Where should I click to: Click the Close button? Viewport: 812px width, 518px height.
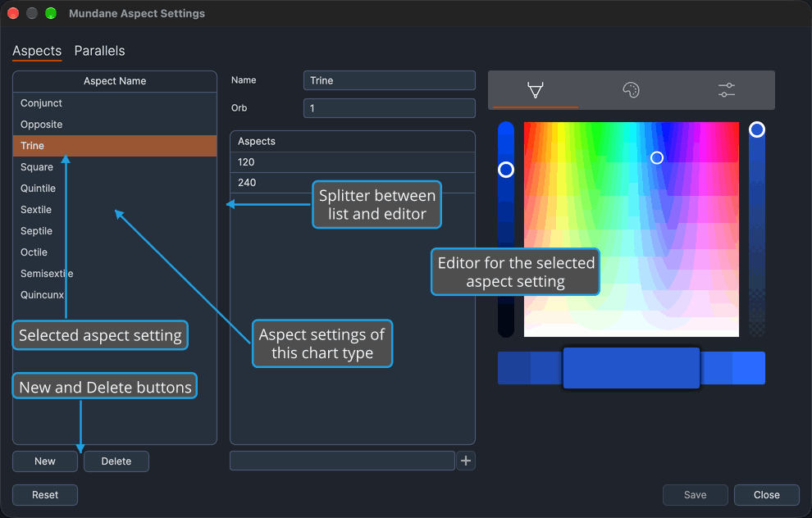tap(766, 495)
